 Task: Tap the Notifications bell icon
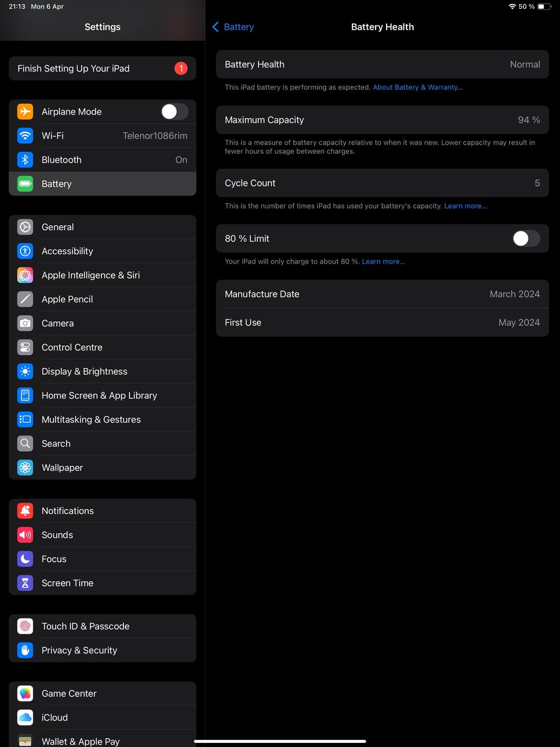25,511
